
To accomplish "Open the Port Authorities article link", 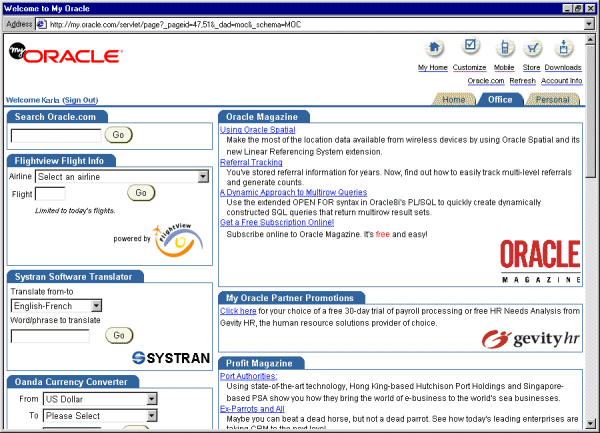I will [248, 376].
